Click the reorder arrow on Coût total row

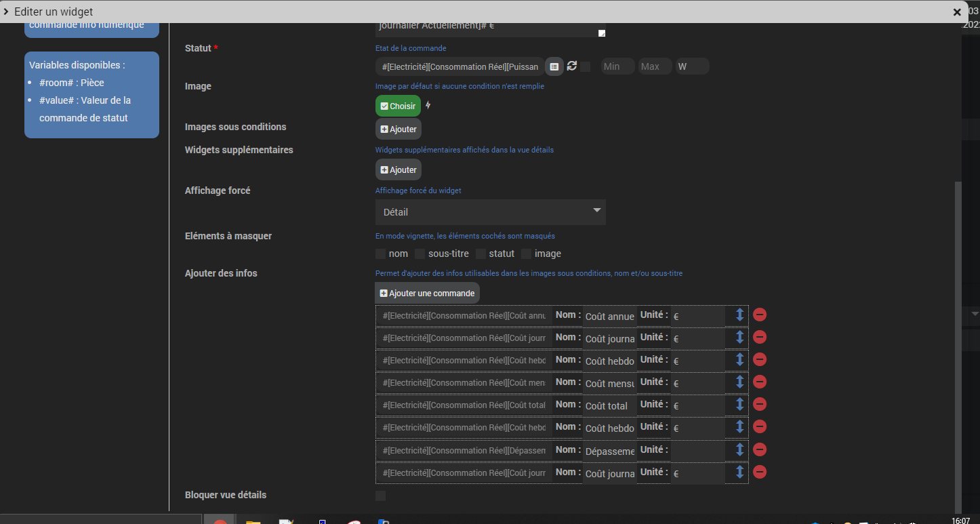click(x=739, y=405)
